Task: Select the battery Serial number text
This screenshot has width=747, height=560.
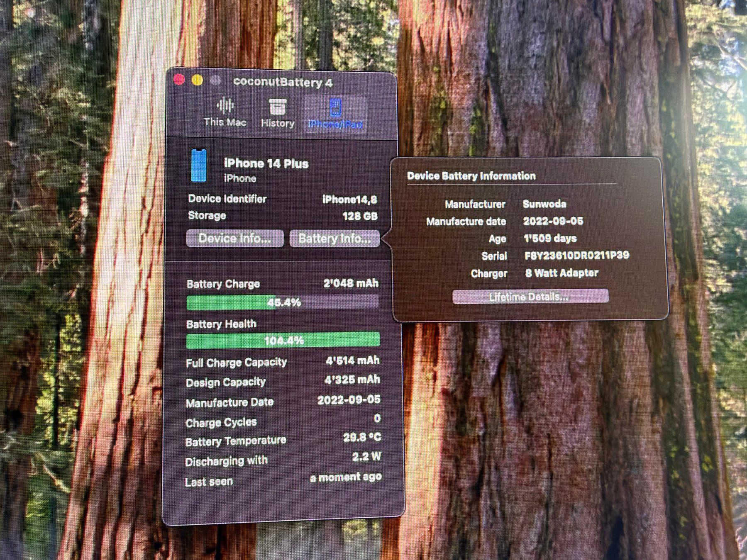Action: (577, 256)
